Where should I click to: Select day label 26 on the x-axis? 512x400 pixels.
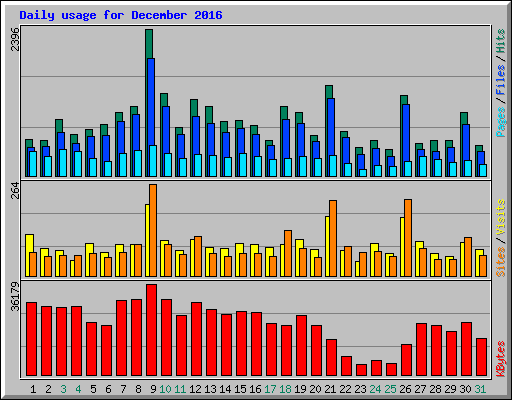pyautogui.click(x=405, y=389)
